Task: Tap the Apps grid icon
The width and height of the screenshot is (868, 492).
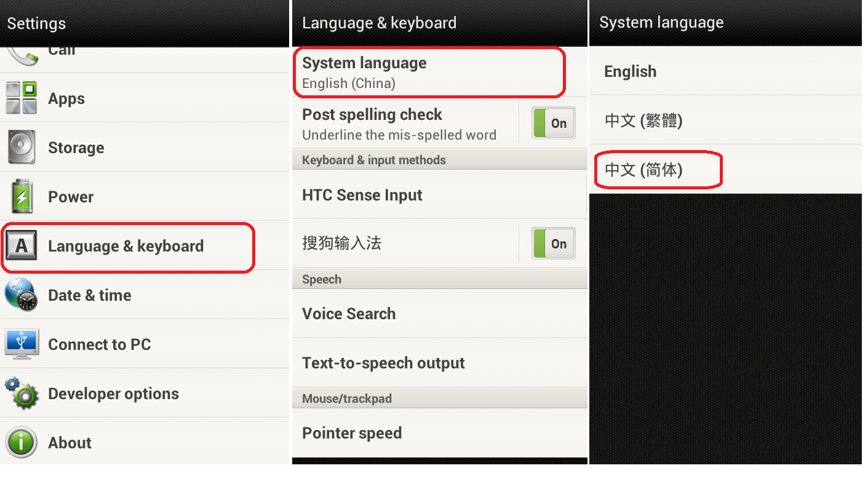Action: [x=22, y=98]
